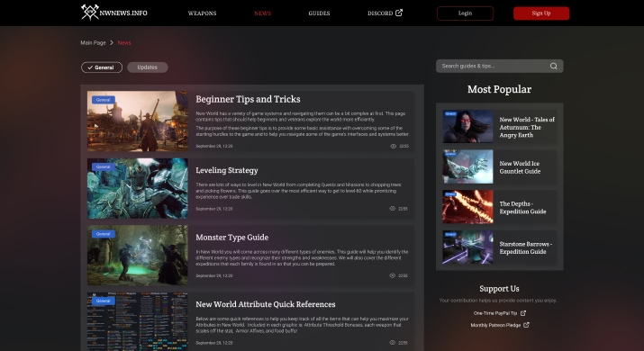This screenshot has width=644, height=351.
Task: Go to Guides in top navigation
Action: (319, 13)
